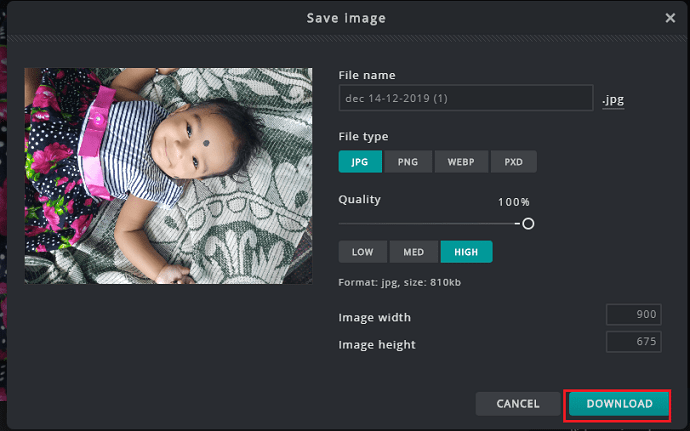This screenshot has width=690, height=431.
Task: Switch file type to WEBP
Action: coord(461,162)
